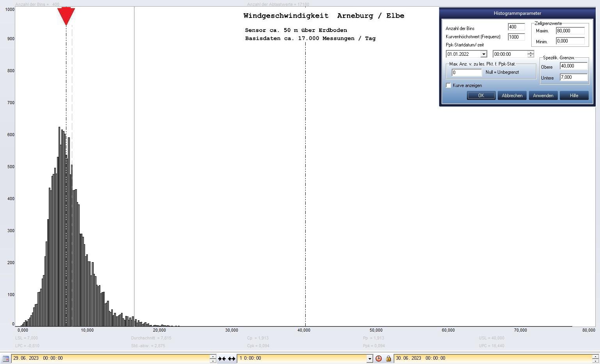Click the 'Cpk = 0,094' statistic text
The width and height of the screenshot is (600, 364).
point(258,346)
